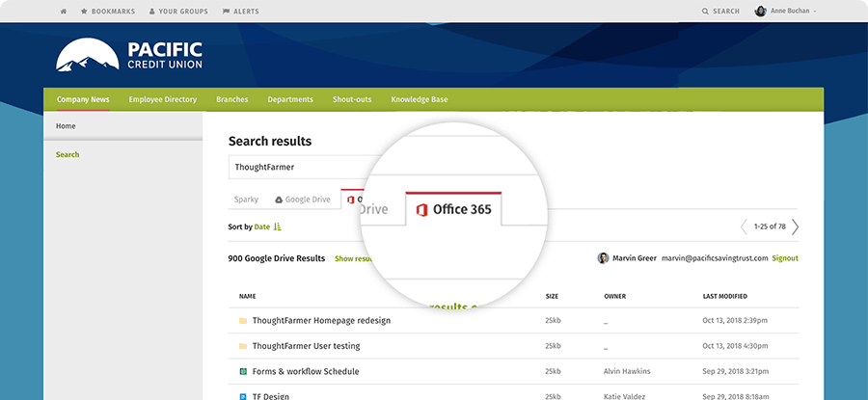Click the flag icon beside Alerts
The image size is (868, 400).
[226, 11]
